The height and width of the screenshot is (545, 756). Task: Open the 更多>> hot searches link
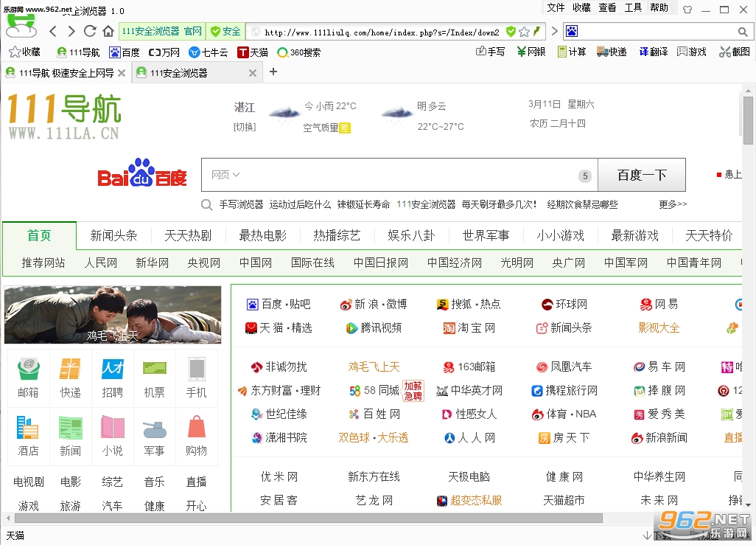[673, 204]
